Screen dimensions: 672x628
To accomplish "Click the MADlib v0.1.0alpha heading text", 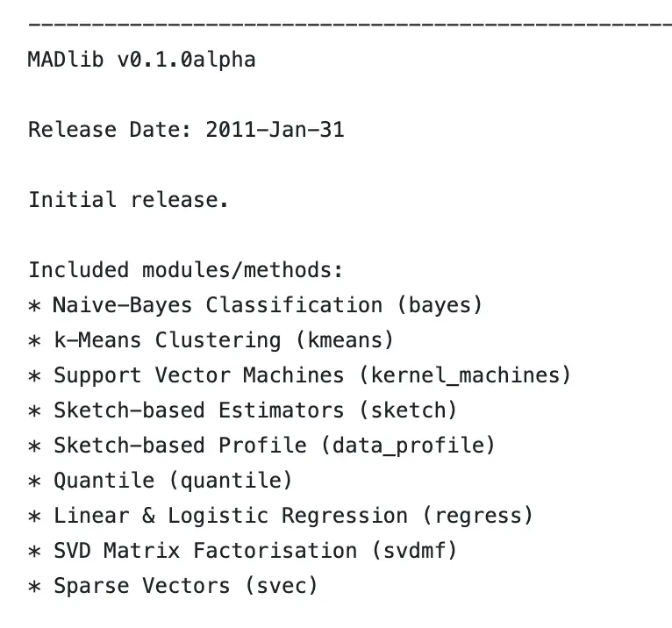I will 142,60.
